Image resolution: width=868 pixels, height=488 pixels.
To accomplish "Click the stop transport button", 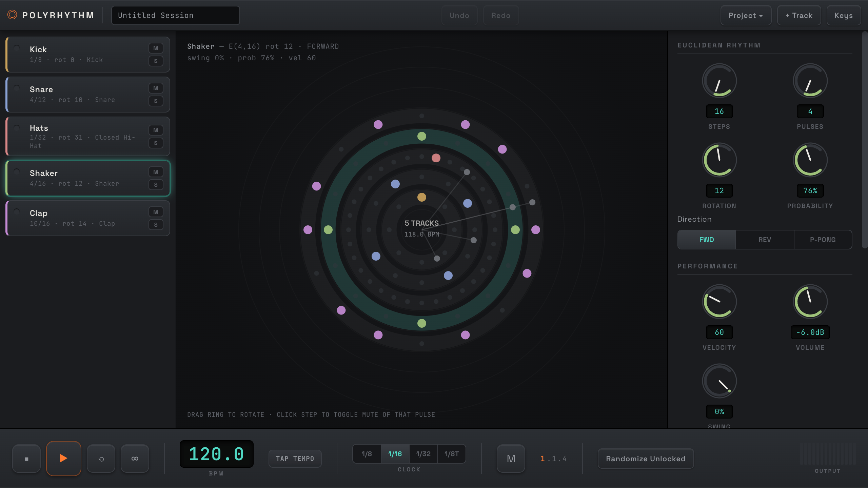I will click(26, 459).
